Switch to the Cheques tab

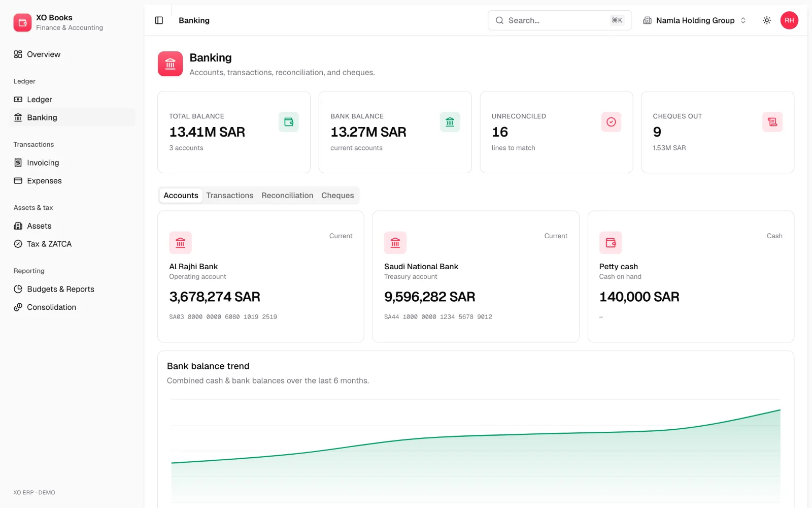(x=337, y=196)
